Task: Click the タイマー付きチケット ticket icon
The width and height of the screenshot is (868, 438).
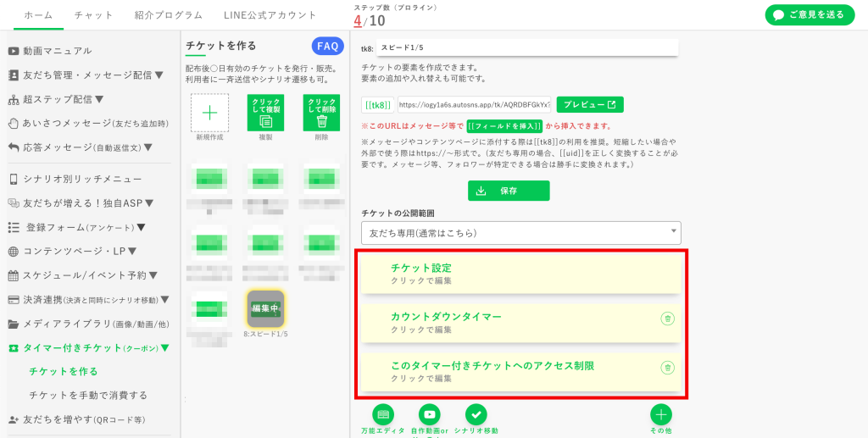Action: 14,348
